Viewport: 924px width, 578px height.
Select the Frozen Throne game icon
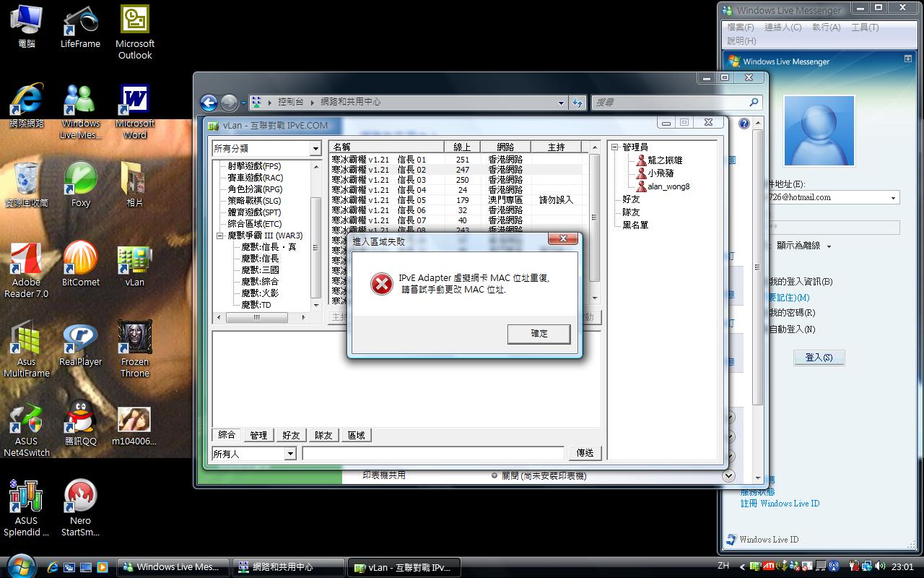(135, 350)
